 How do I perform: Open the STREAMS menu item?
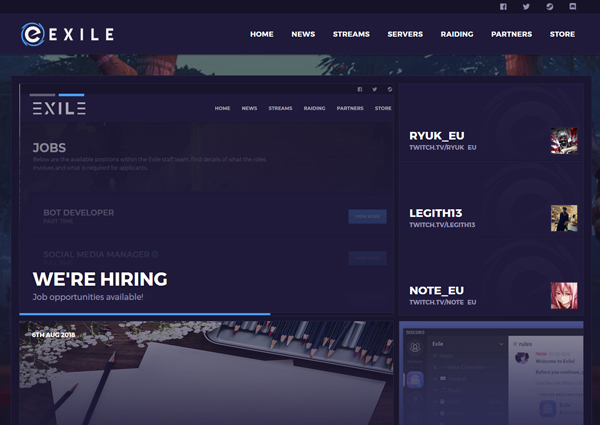(x=351, y=34)
